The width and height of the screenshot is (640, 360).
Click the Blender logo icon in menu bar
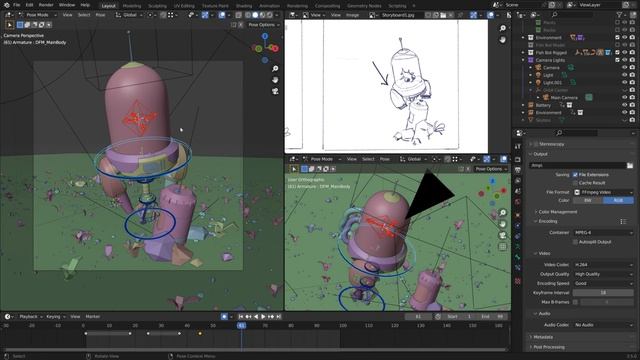6,5
